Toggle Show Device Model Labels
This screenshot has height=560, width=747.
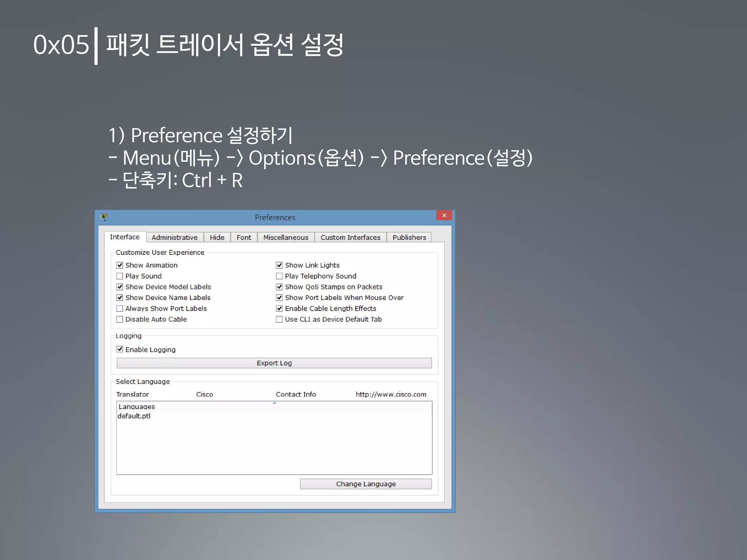click(120, 287)
